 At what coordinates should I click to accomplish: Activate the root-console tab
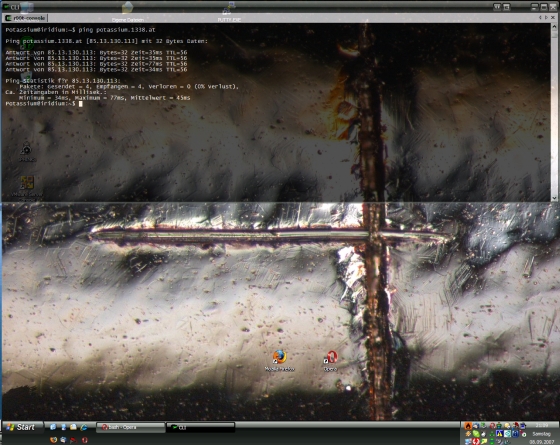(25, 18)
